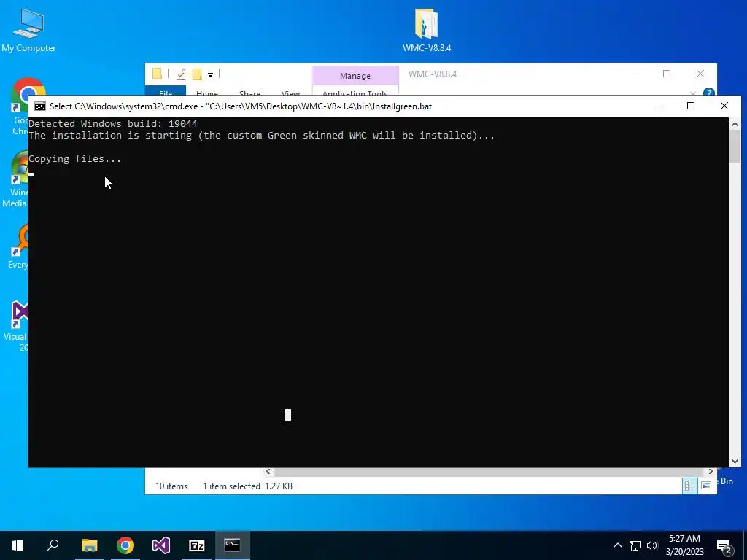Viewport: 747px width, 560px height.
Task: Open the Application Tools ribbon tab
Action: pyautogui.click(x=355, y=91)
